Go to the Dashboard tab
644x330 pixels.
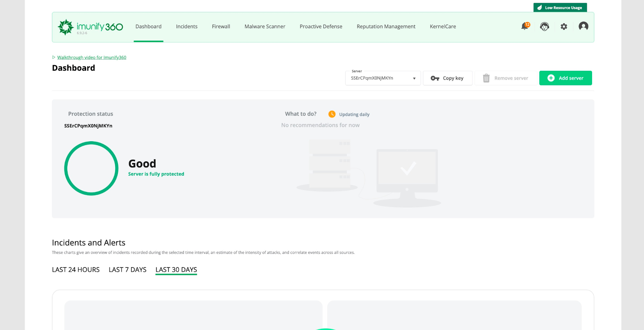[149, 27]
